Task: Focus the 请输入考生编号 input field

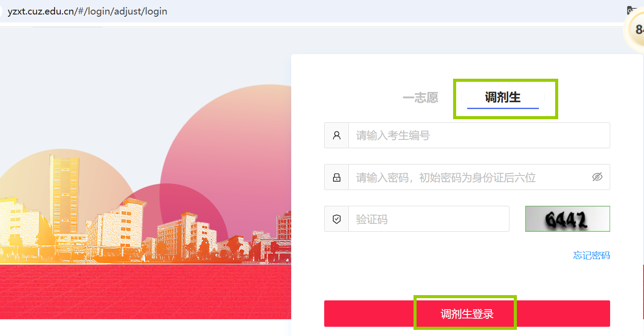Action: 479,135
